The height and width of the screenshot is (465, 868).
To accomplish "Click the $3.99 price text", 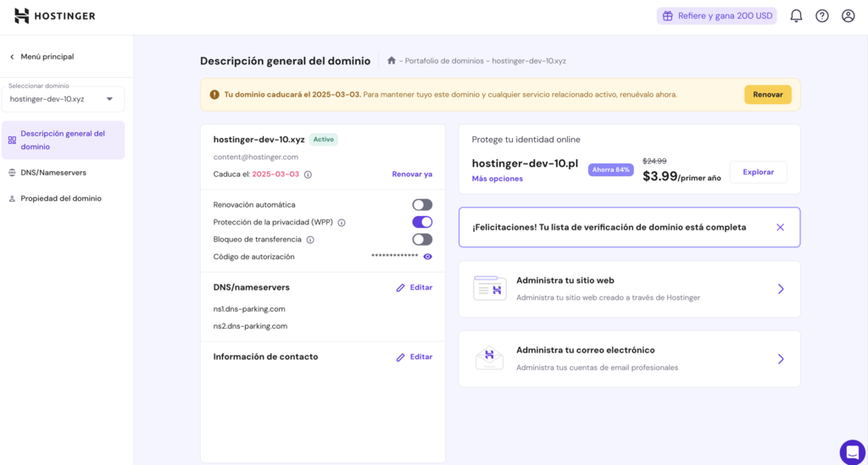I will click(x=659, y=176).
